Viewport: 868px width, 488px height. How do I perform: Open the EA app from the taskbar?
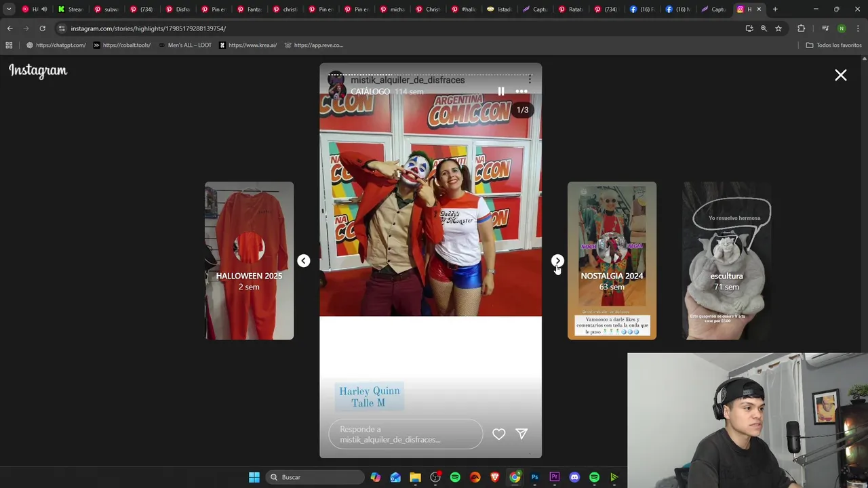(x=475, y=477)
